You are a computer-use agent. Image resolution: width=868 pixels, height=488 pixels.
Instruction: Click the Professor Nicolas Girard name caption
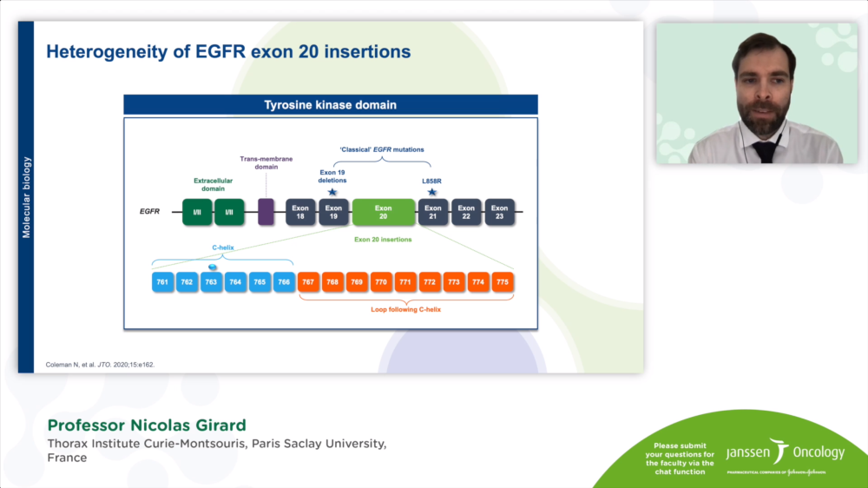[147, 425]
